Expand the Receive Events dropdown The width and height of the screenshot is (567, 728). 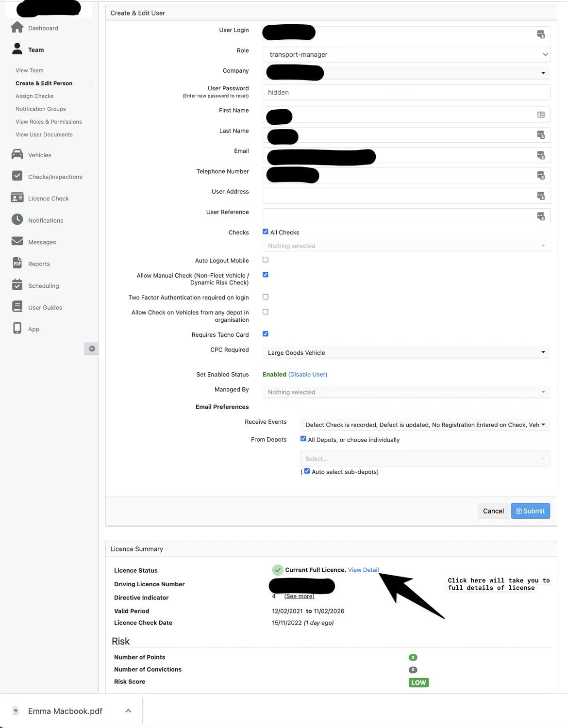pos(424,424)
